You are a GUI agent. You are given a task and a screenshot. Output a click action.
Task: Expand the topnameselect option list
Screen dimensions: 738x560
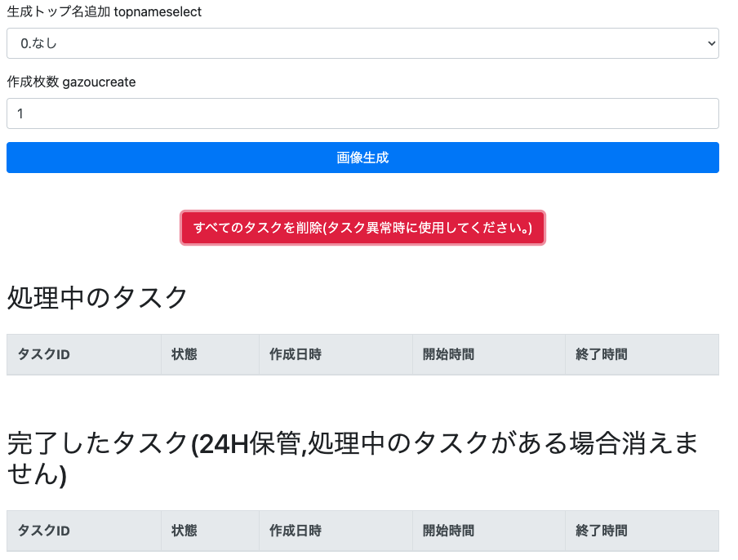[362, 42]
